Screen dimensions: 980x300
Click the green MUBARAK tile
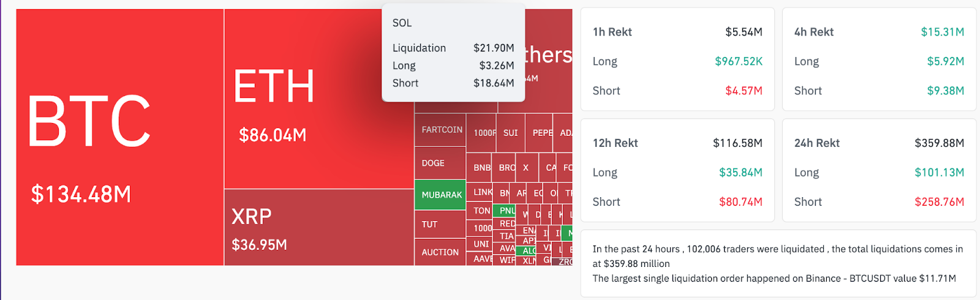pos(440,195)
